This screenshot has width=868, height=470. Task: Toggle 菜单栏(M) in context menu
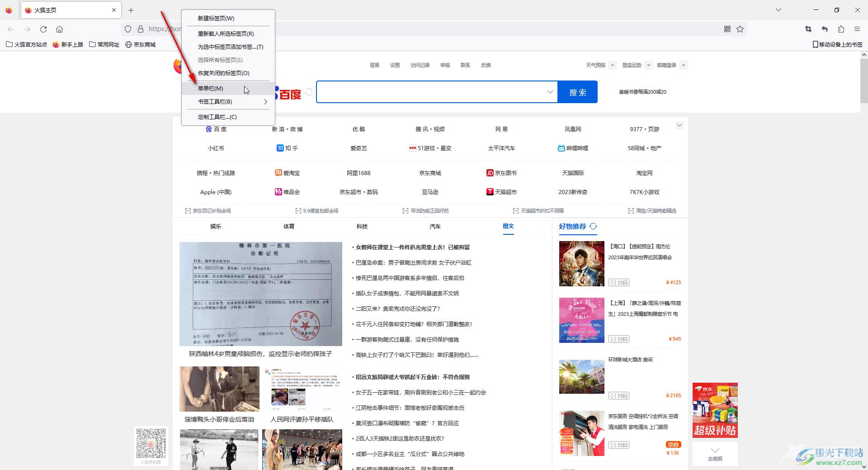[228, 88]
